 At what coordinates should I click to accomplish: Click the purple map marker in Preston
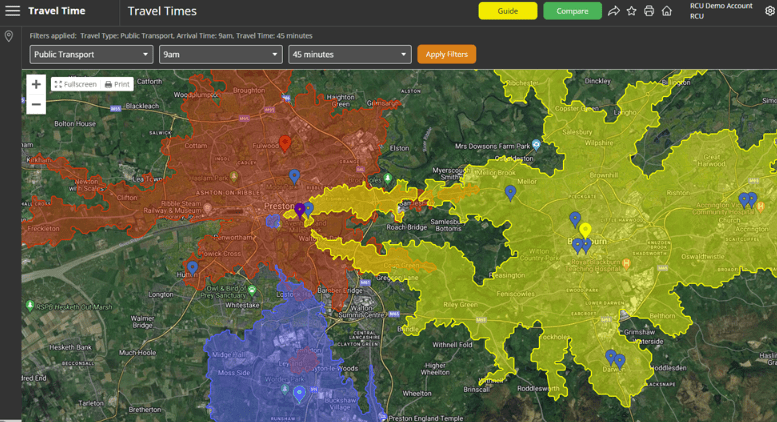[x=300, y=209]
